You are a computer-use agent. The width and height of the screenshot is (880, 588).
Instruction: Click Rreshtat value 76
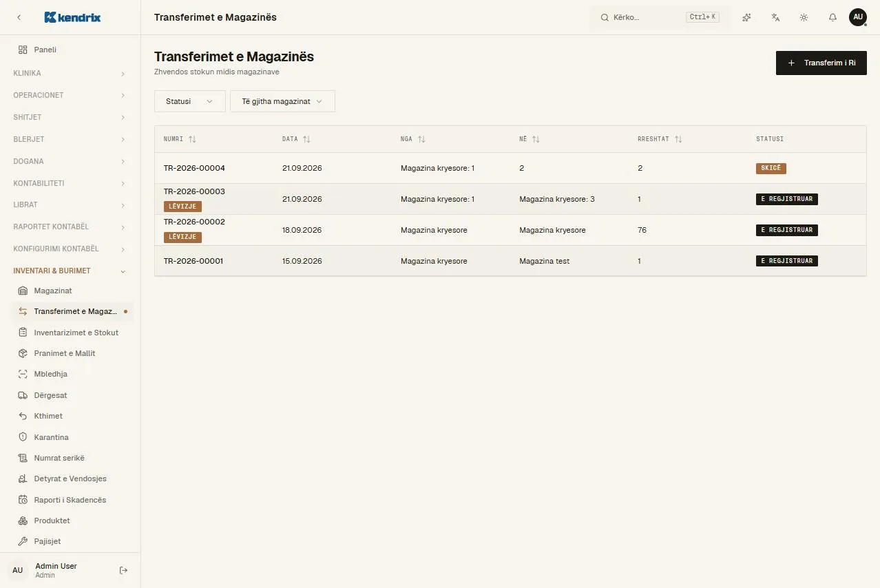tap(642, 230)
